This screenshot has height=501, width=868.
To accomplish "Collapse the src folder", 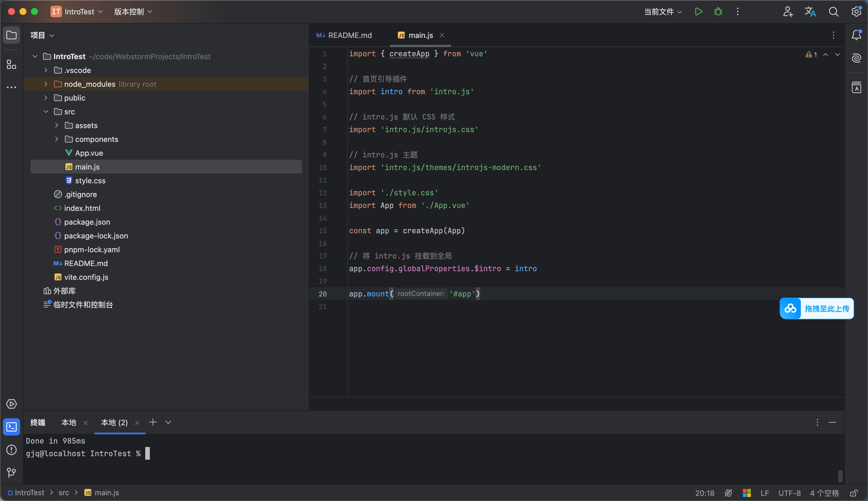I will pos(46,111).
